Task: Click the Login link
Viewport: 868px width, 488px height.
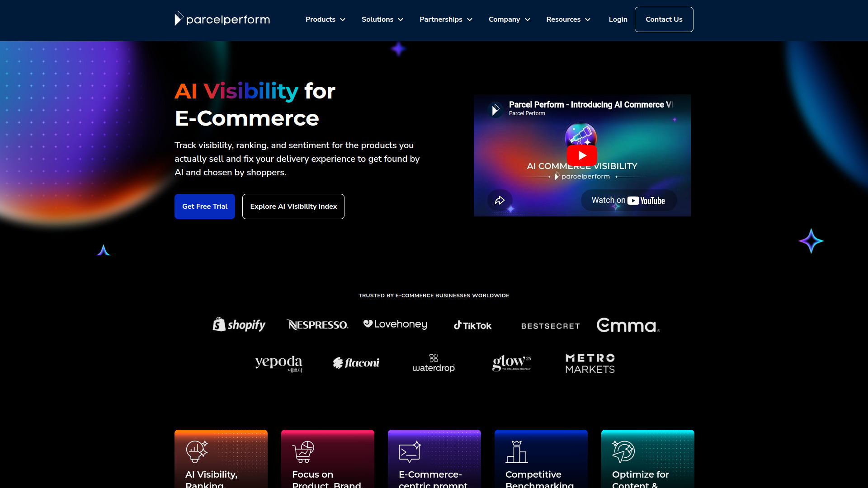Action: [618, 19]
